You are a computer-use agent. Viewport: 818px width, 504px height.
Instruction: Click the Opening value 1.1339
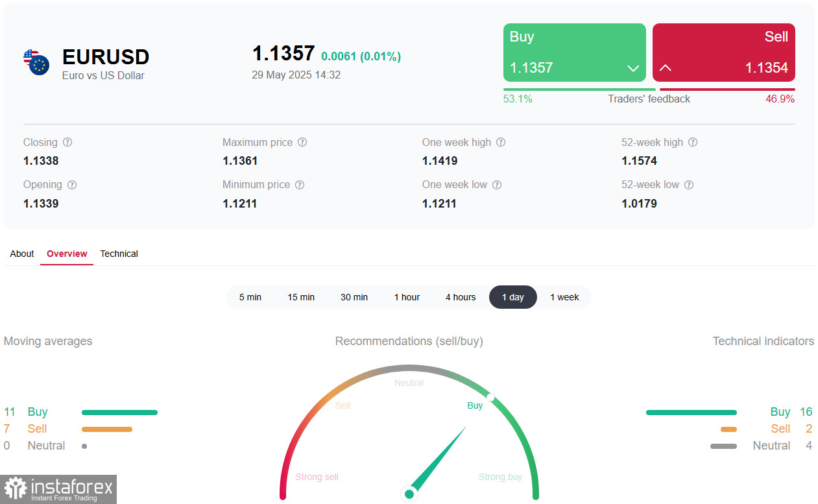41,204
